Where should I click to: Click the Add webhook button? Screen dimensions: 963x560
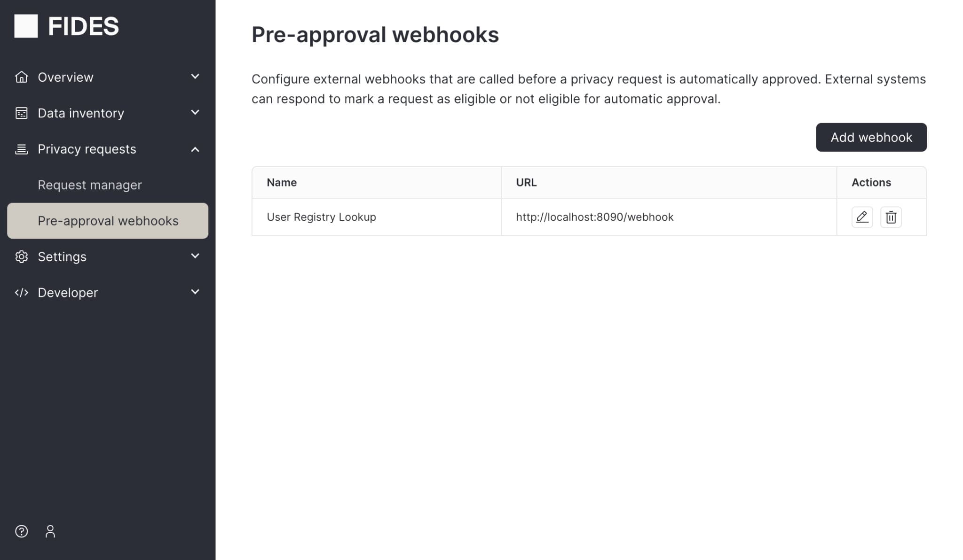tap(871, 137)
